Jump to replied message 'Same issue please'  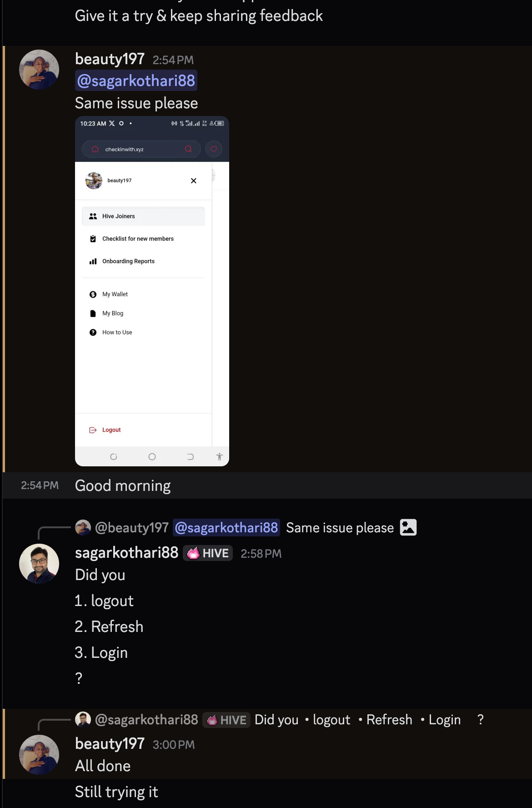pos(340,528)
